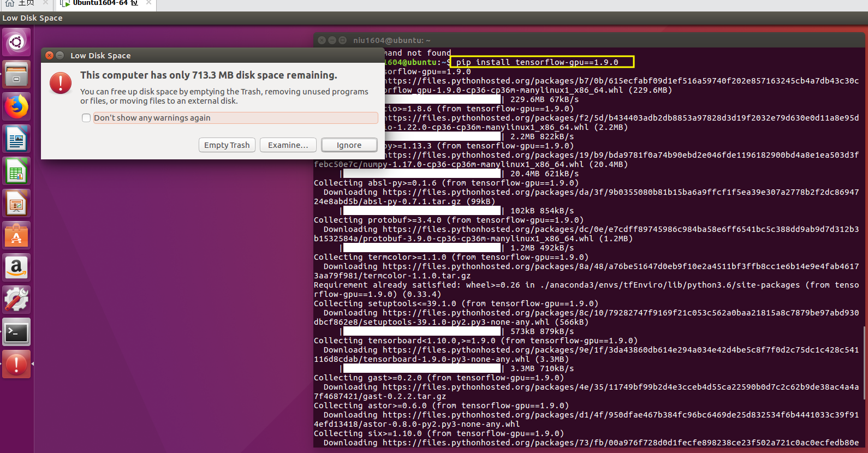Click the 713.3 MB disk space heading
The image size is (868, 453).
pos(209,75)
